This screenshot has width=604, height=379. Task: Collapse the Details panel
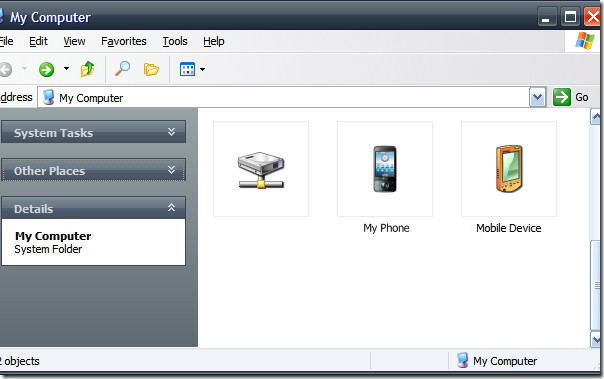pos(93,208)
